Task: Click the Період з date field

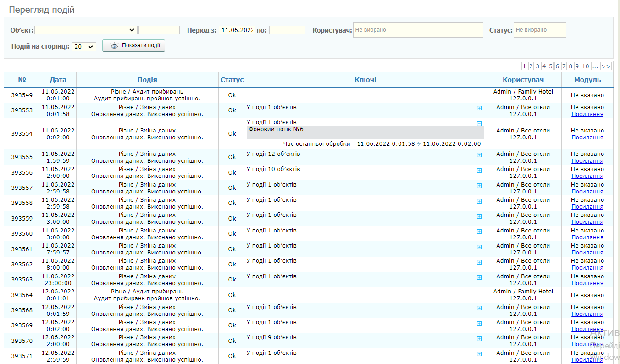Action: tap(237, 30)
